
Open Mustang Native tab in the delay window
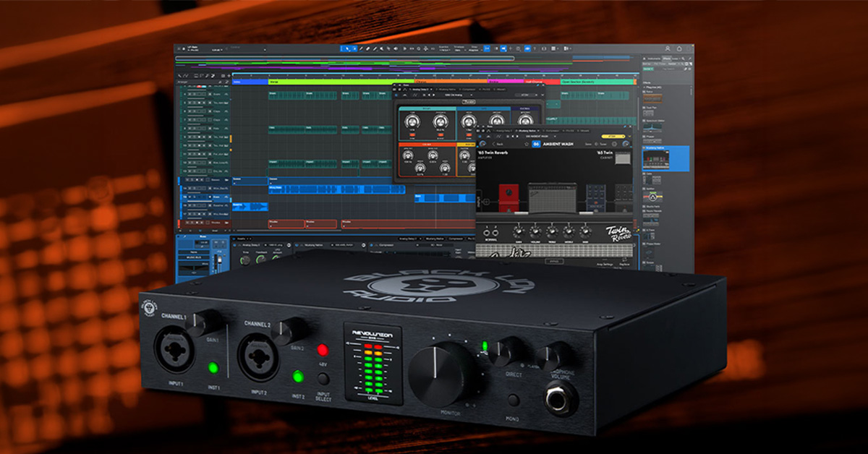(445, 90)
